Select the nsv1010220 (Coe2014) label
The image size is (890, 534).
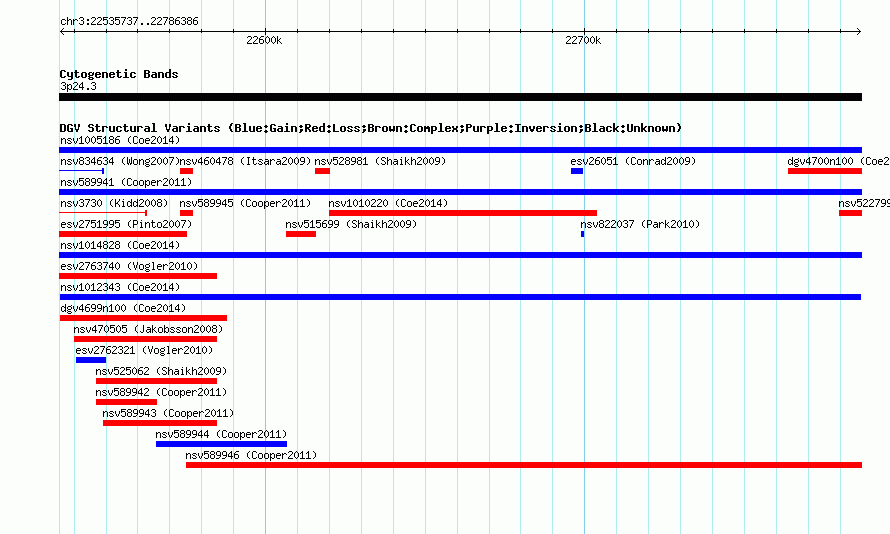[x=388, y=203]
